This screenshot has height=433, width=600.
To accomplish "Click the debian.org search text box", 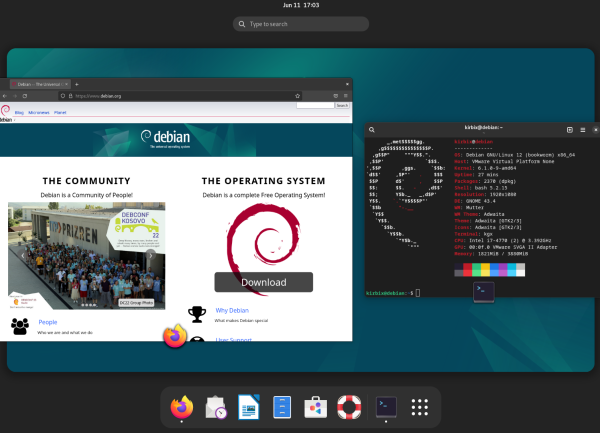I will (x=315, y=105).
